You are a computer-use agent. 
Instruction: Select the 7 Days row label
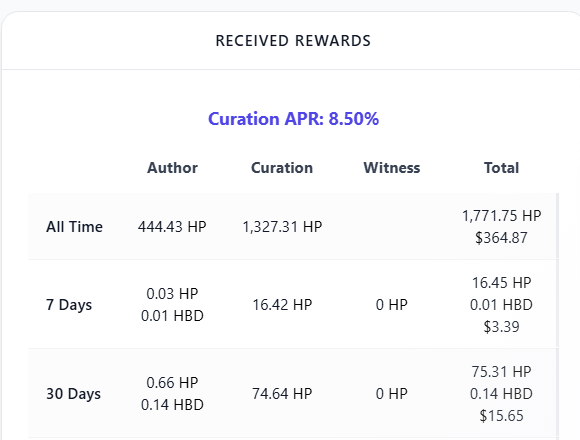pyautogui.click(x=69, y=305)
